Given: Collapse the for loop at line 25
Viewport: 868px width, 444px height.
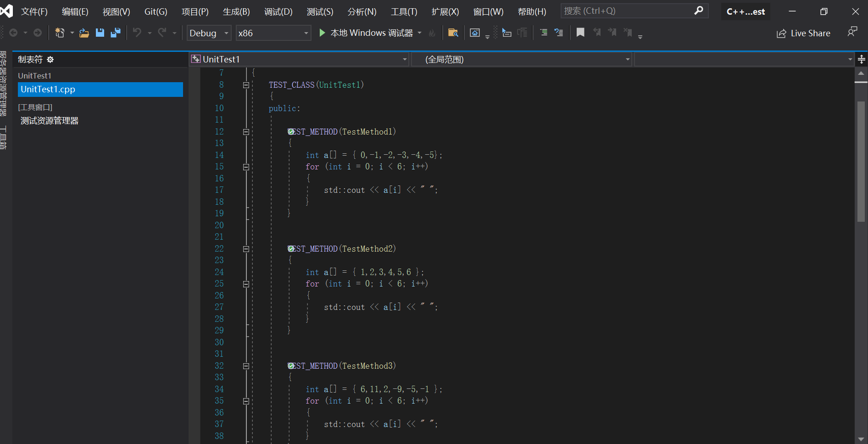Looking at the screenshot, I should (246, 284).
